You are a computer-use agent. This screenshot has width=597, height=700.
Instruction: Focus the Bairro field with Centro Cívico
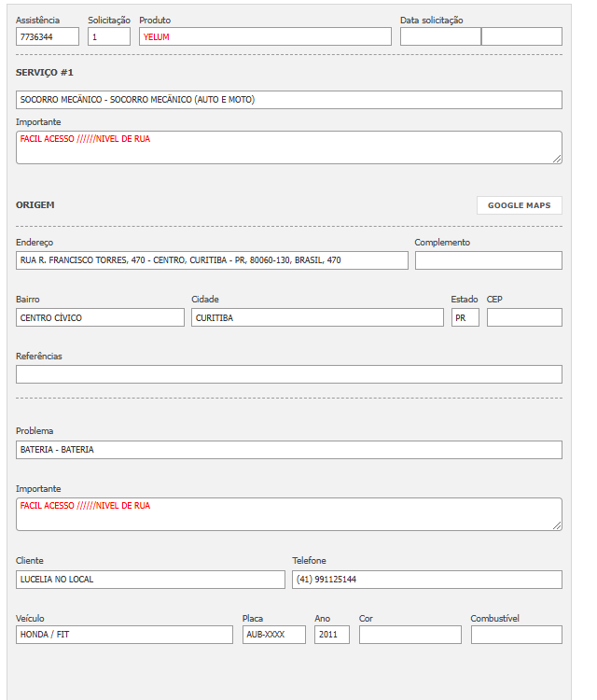click(100, 317)
